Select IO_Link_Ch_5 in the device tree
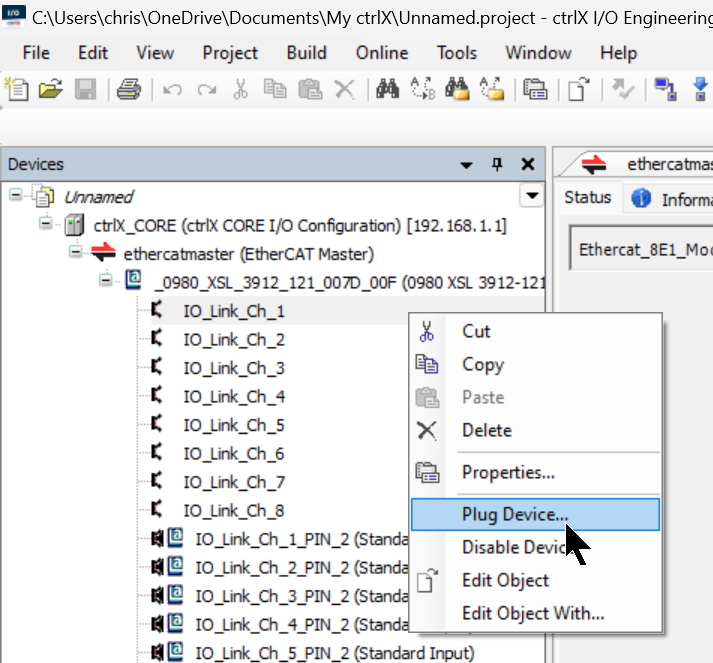Viewport: 713px width, 663px height. pos(234,425)
